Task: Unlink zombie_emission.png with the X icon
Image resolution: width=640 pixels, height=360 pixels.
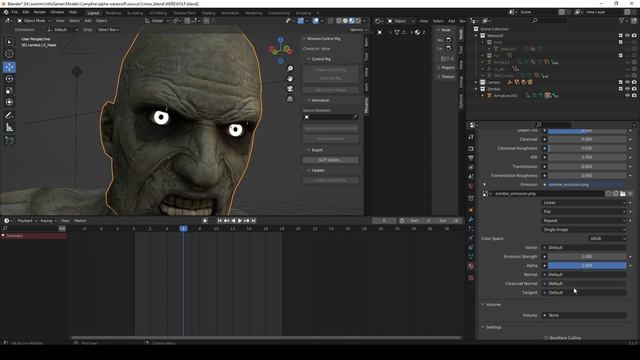Action: click(x=630, y=194)
